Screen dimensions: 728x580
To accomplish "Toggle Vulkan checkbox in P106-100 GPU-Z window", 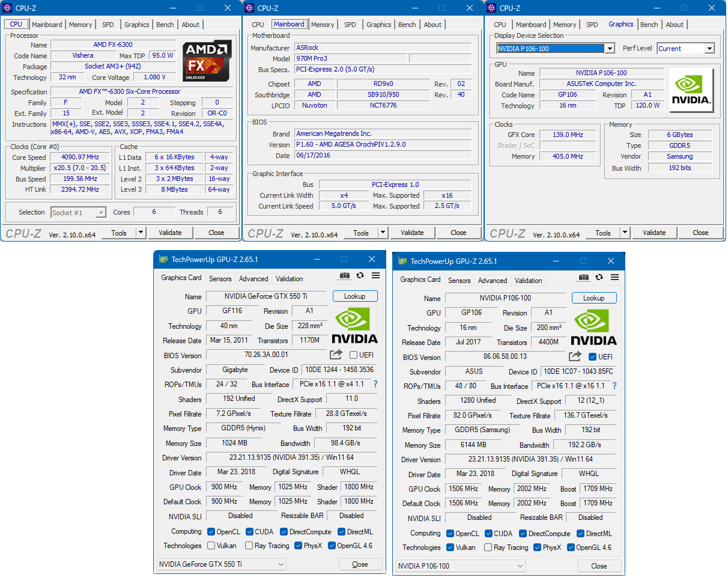I will tap(450, 548).
